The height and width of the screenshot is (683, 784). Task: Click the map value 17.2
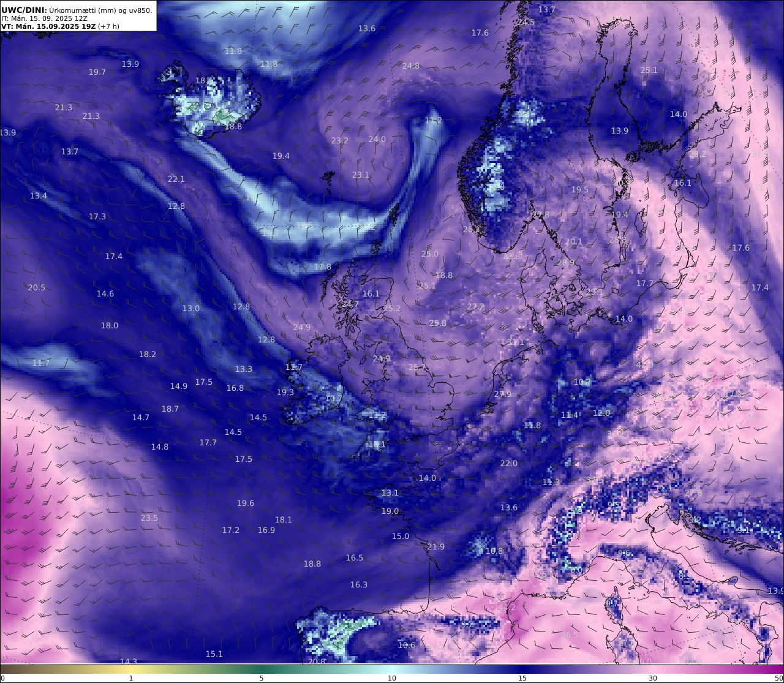coord(231,530)
